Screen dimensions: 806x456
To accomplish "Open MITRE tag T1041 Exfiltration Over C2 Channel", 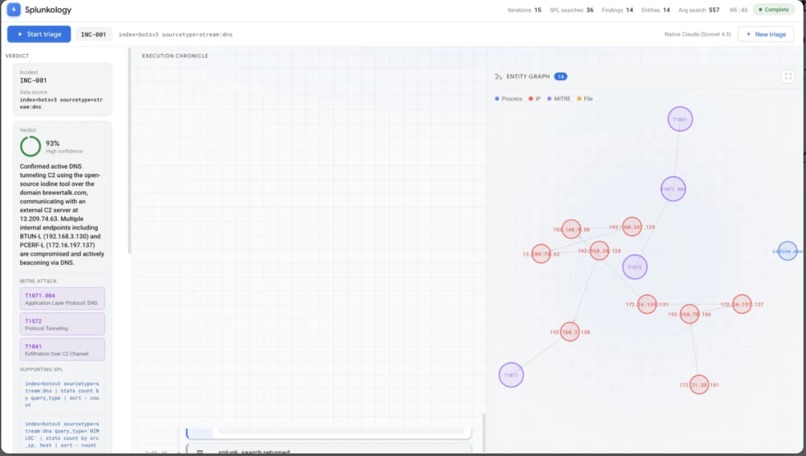I will pyautogui.click(x=62, y=350).
